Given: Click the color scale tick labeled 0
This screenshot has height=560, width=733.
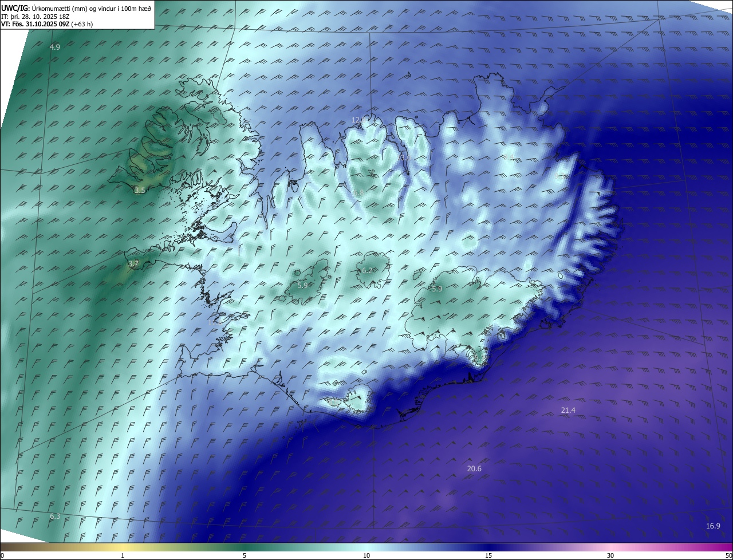Looking at the screenshot, I should pyautogui.click(x=2, y=555).
